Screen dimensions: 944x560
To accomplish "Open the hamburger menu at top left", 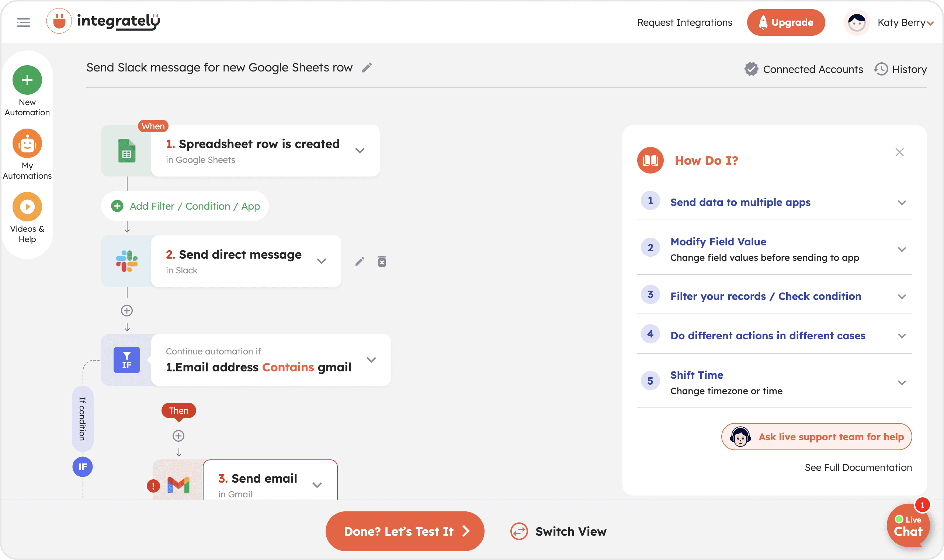I will 23,22.
